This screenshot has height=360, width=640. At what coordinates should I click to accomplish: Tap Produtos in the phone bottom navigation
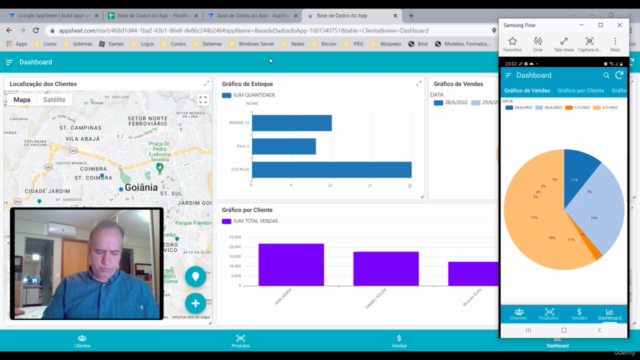coord(549,314)
